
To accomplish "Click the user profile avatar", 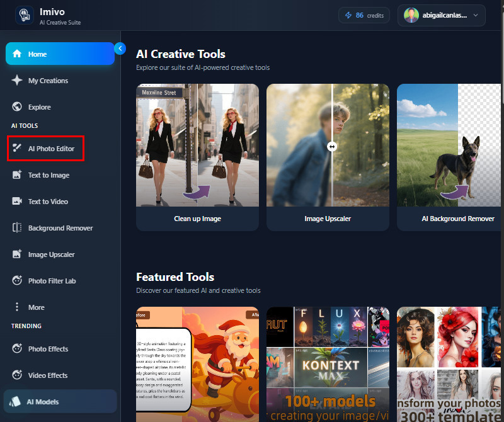I will pos(411,15).
